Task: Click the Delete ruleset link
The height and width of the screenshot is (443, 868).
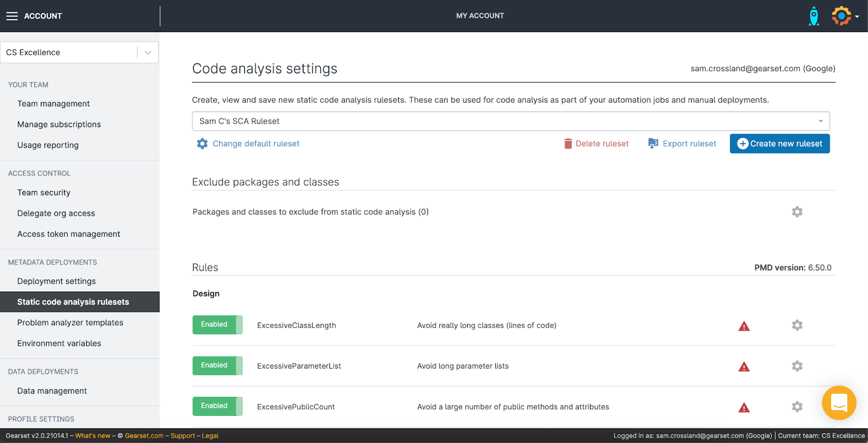Action: 596,144
